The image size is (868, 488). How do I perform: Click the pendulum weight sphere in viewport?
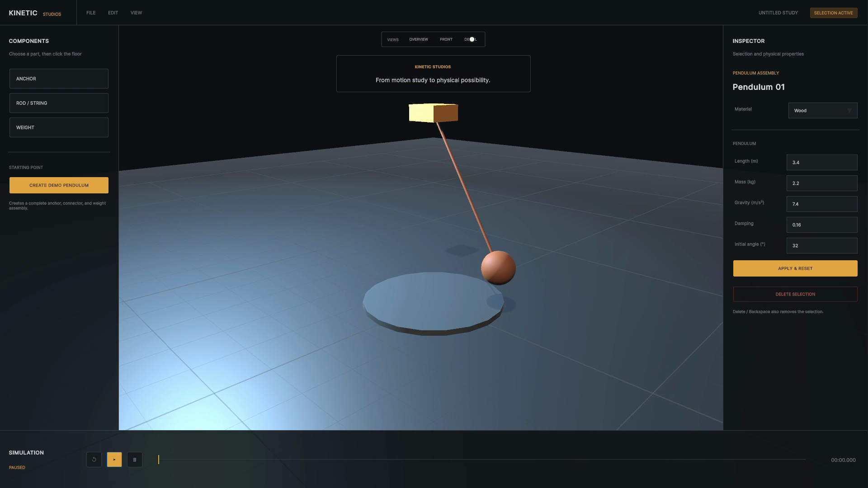498,268
